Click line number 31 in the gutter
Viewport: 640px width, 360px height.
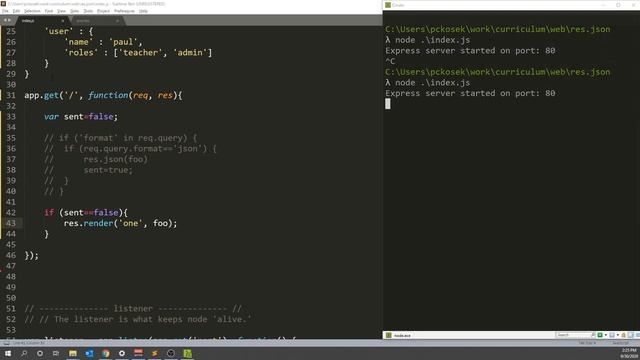point(11,96)
